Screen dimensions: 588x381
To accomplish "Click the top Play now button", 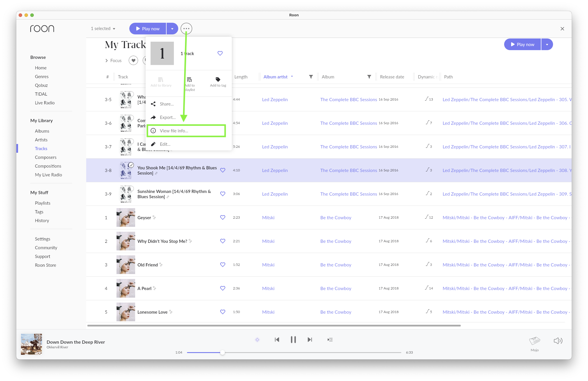I will [x=148, y=29].
